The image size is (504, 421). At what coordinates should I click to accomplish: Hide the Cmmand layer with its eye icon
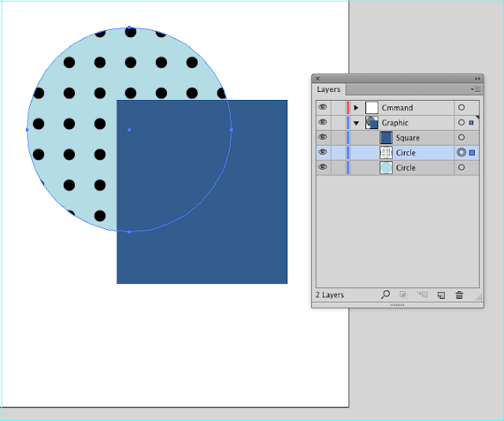323,107
